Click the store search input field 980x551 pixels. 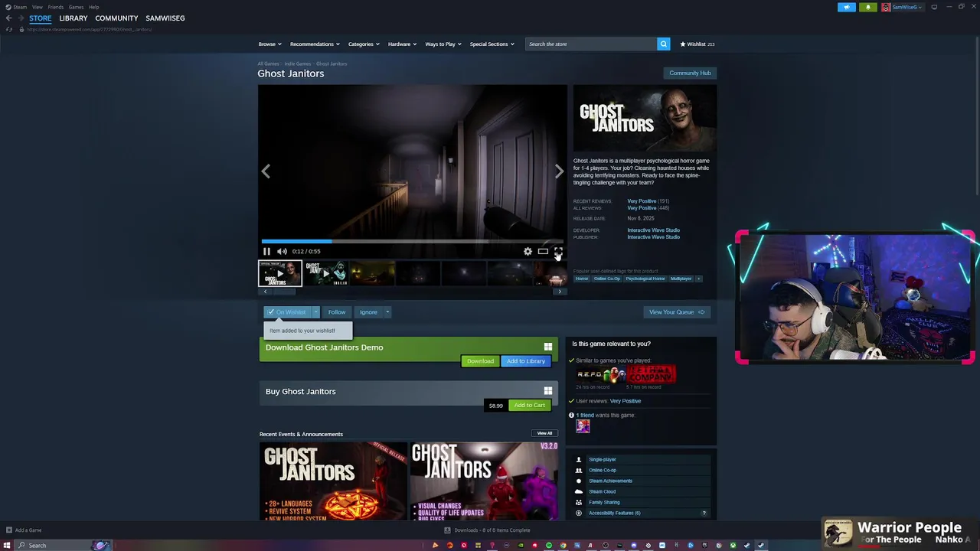click(590, 44)
